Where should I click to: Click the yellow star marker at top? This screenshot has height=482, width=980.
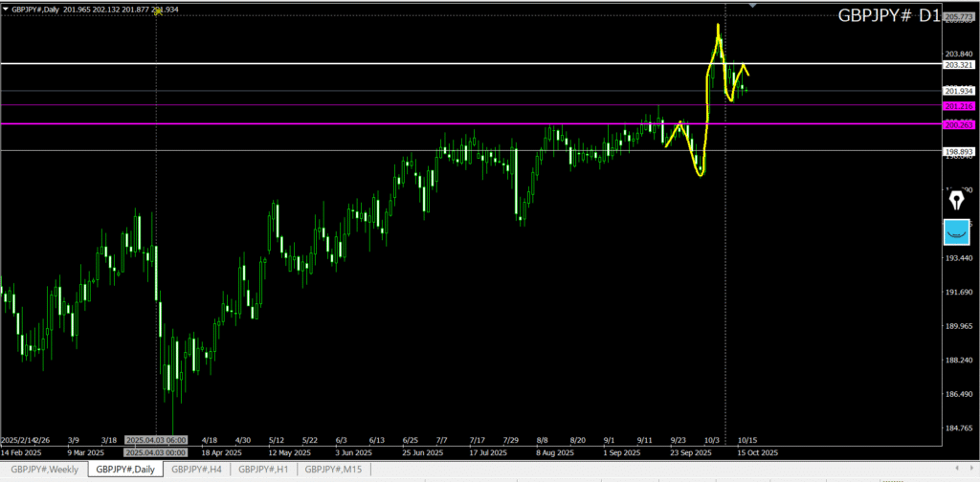(158, 11)
